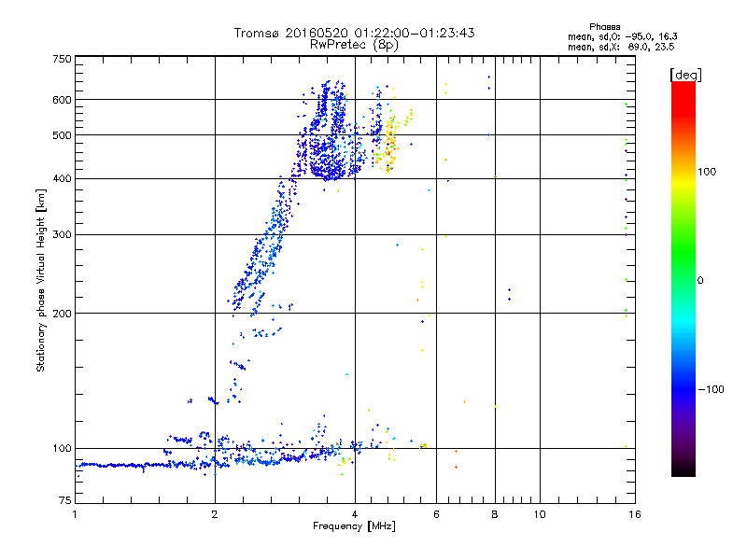Image resolution: width=747 pixels, height=560 pixels.
Task: Click the '600' y-axis tick label
Action: click(x=62, y=100)
